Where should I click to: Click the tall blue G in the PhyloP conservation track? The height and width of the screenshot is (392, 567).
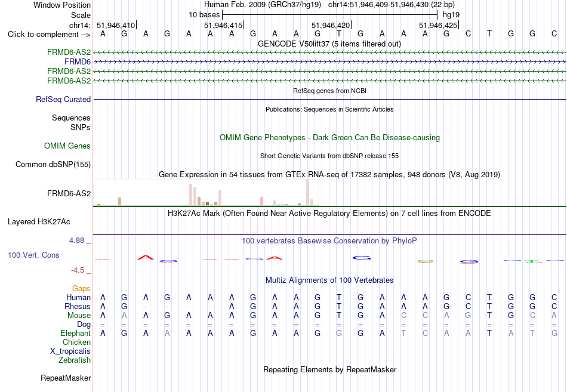pos(362,258)
